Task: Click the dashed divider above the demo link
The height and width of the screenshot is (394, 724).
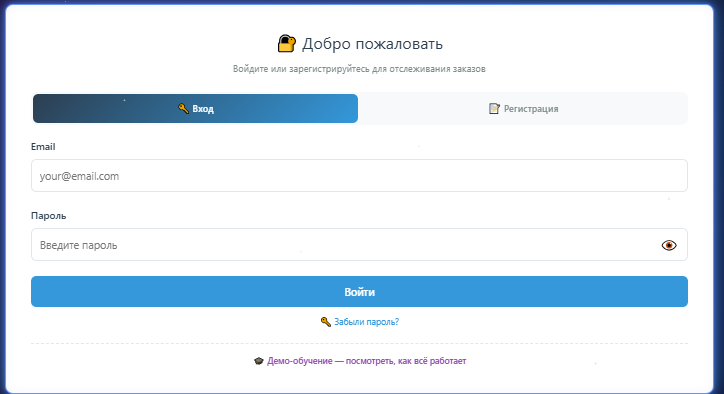Action: (359, 343)
